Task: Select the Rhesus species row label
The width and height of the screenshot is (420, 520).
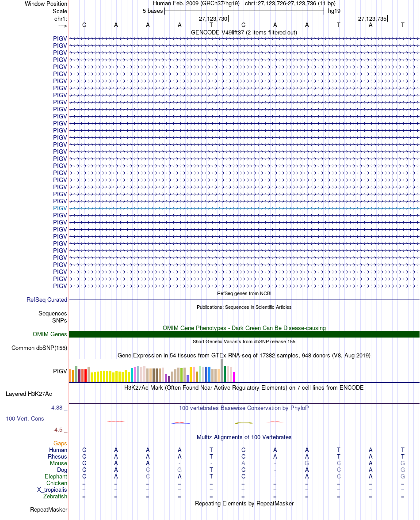Action: pos(57,457)
